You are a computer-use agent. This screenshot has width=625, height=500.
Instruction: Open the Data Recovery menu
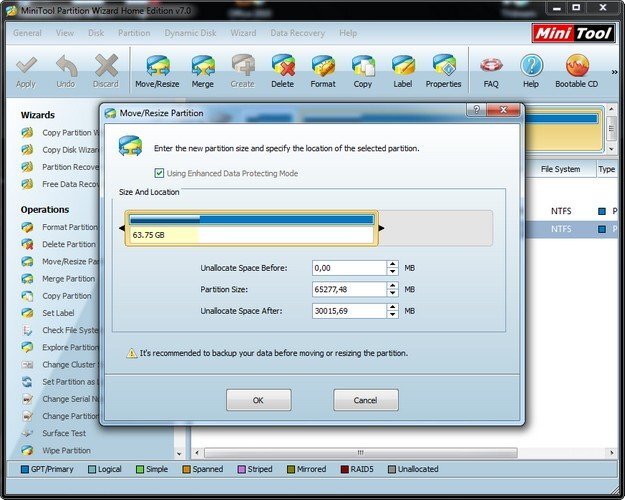(x=298, y=33)
